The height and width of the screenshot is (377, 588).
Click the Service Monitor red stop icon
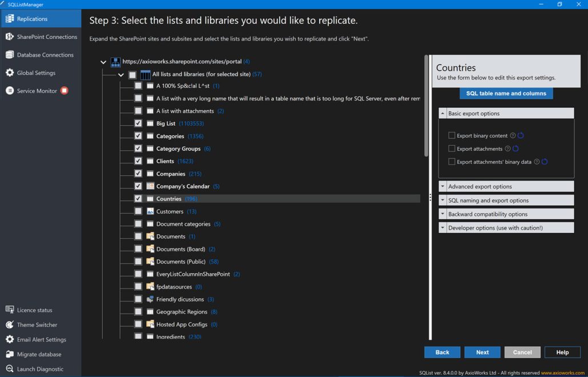(x=65, y=91)
